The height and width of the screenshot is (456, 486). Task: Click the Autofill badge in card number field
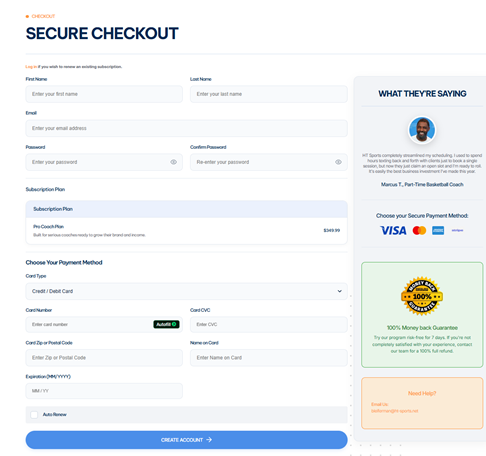tap(166, 324)
